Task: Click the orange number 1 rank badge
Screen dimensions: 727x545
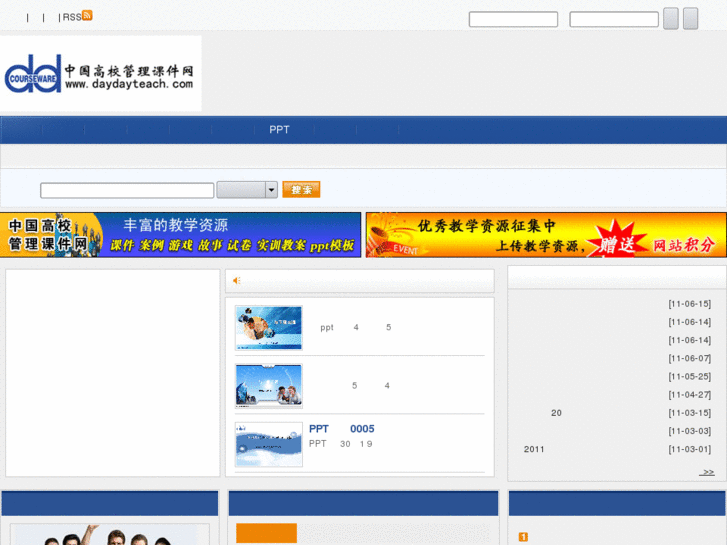Action: tap(523, 537)
